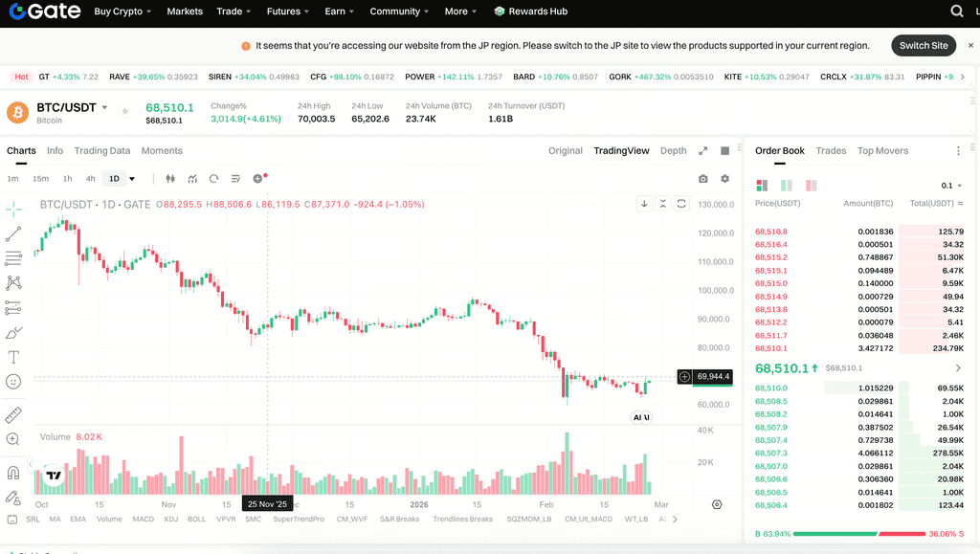Switch to the Top Movers tab
This screenshot has height=554, width=980.
(882, 150)
